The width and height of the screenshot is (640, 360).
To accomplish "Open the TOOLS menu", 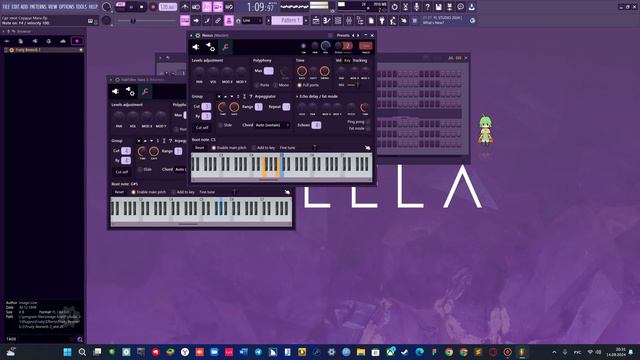I will coord(81,7).
